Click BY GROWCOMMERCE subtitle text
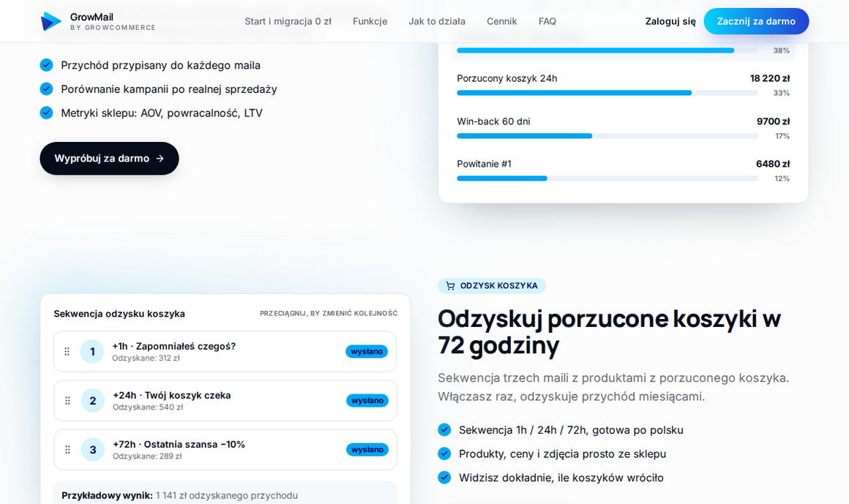Viewport: 849px width, 504px height. (113, 28)
